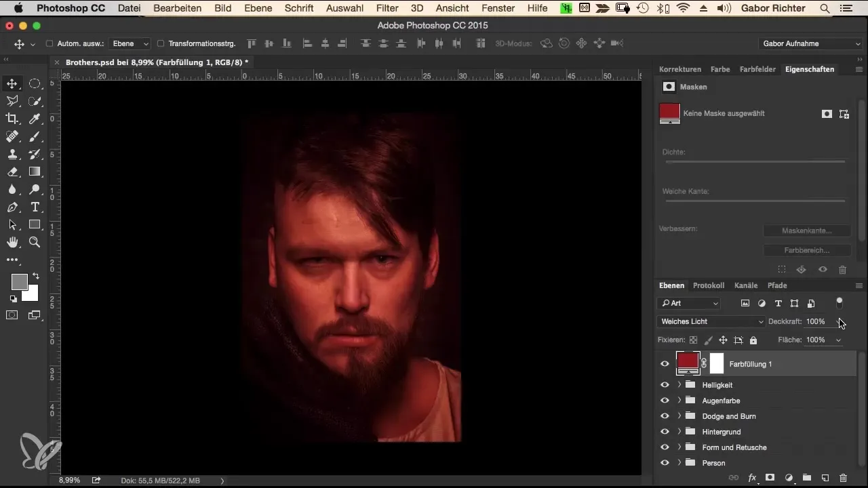Enable Autom. ausw. checkbox

50,43
